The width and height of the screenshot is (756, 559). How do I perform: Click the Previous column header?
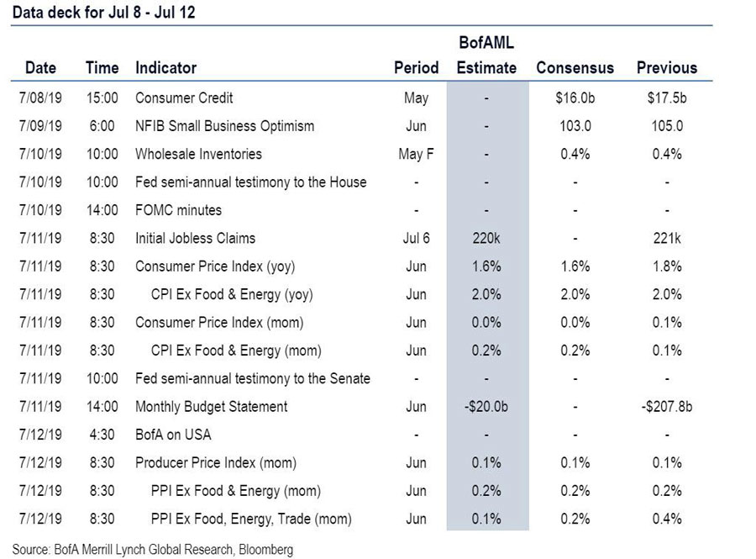(667, 67)
